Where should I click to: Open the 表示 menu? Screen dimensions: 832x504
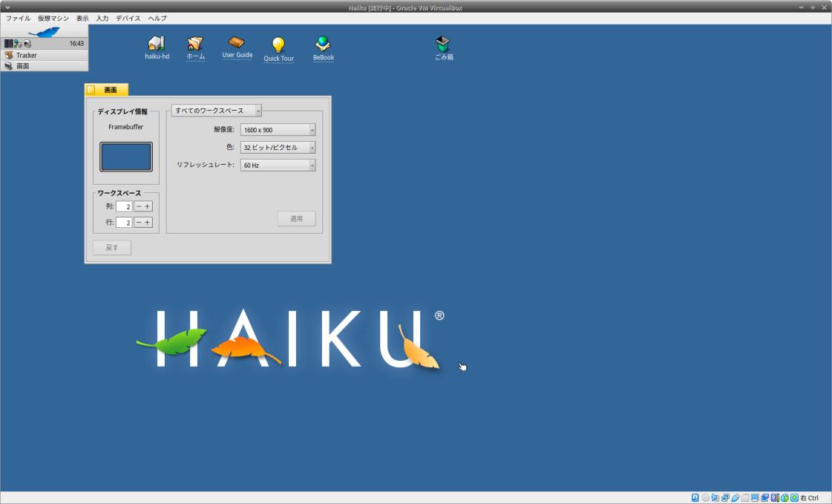coord(82,18)
